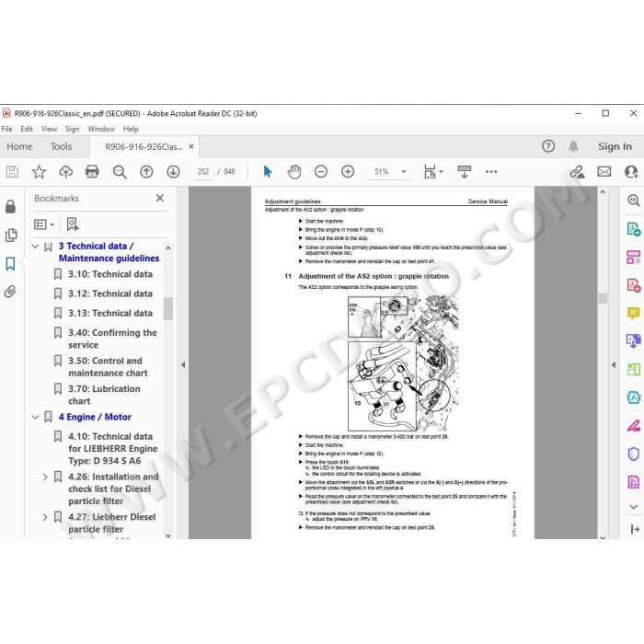Expand 4.26 Installation and check list bookmark
Viewport: 644px width, 644px height.
[45, 477]
